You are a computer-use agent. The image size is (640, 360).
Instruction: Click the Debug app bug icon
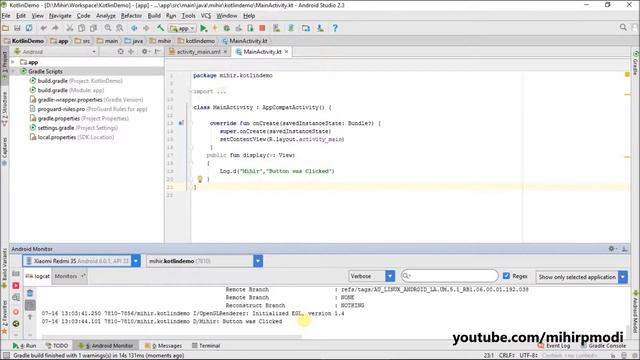click(x=227, y=28)
